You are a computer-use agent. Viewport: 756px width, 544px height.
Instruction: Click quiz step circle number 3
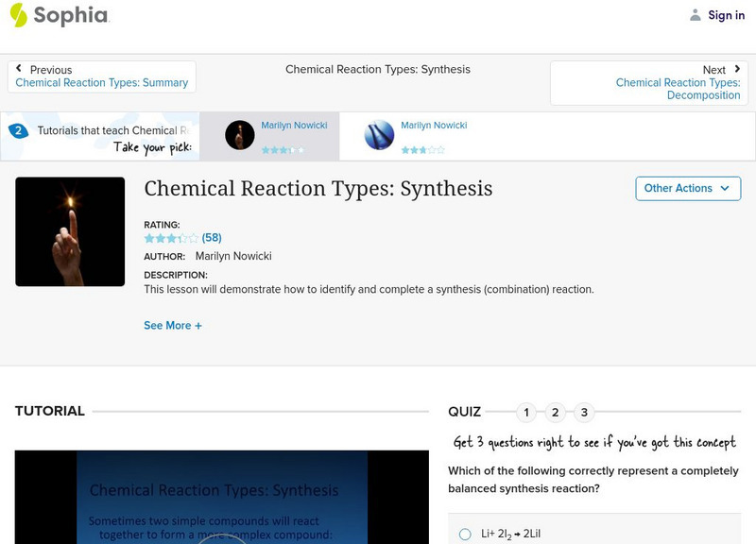coord(584,412)
